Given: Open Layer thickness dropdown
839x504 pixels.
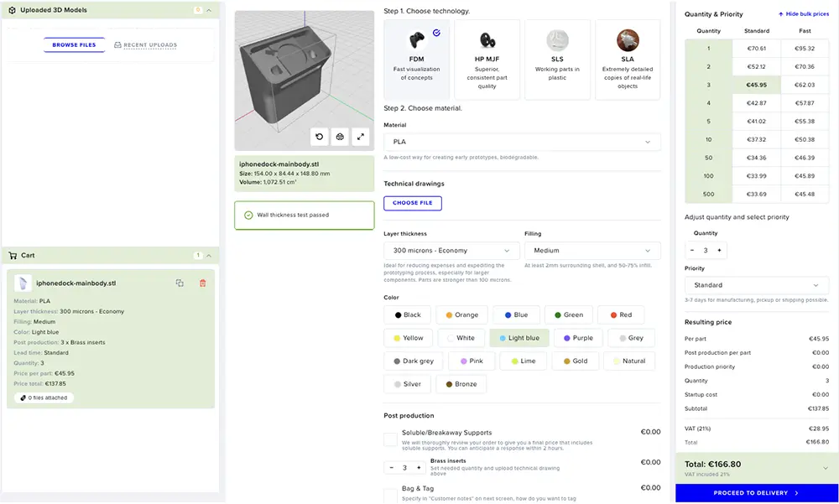Looking at the screenshot, I should point(451,251).
